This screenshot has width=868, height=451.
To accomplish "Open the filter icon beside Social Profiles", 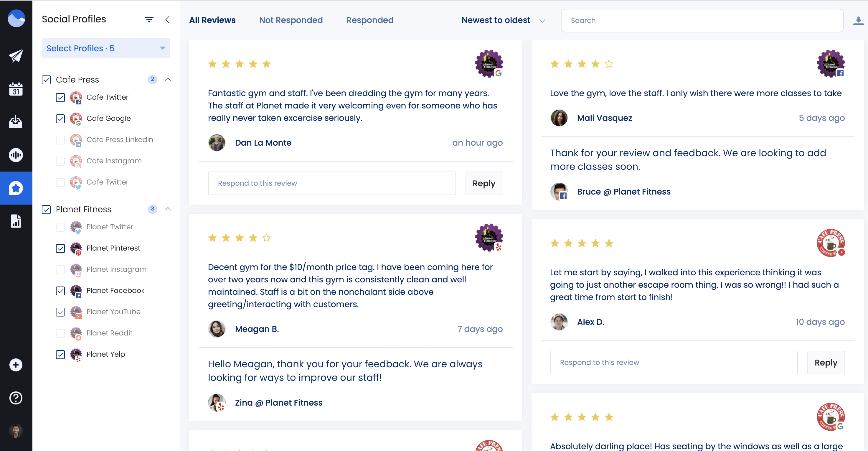I will click(149, 19).
